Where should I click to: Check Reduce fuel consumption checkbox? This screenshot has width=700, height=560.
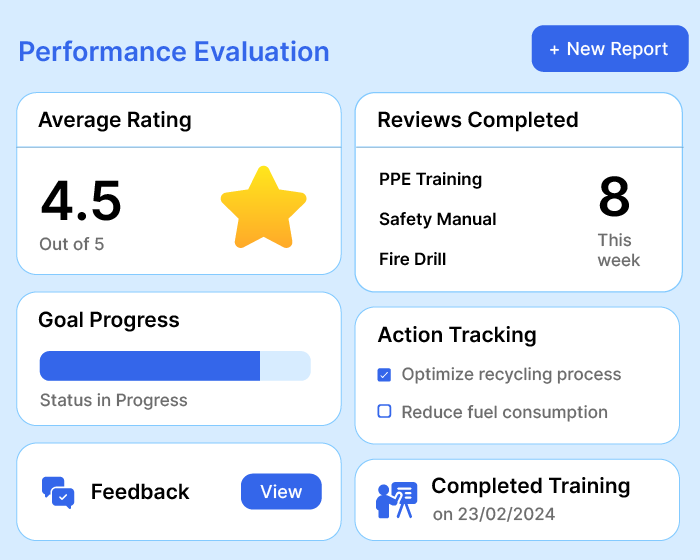pos(384,411)
